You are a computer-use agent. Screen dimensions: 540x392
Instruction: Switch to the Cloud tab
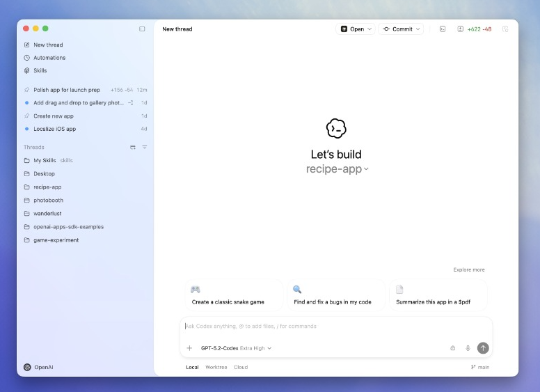241,367
